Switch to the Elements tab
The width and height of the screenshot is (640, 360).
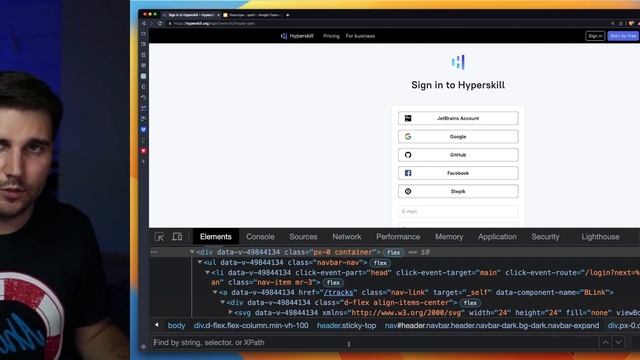tap(216, 237)
